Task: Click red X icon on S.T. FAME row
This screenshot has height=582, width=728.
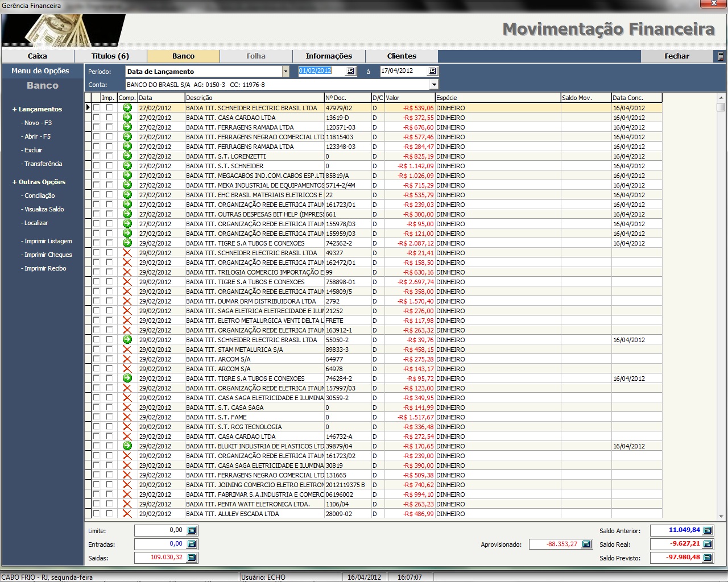Action: [127, 417]
